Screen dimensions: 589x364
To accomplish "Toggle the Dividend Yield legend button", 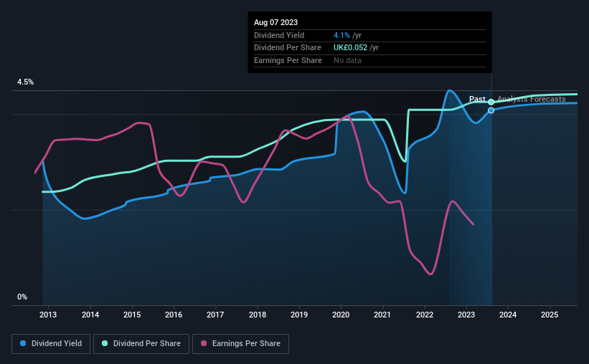I will coord(51,344).
